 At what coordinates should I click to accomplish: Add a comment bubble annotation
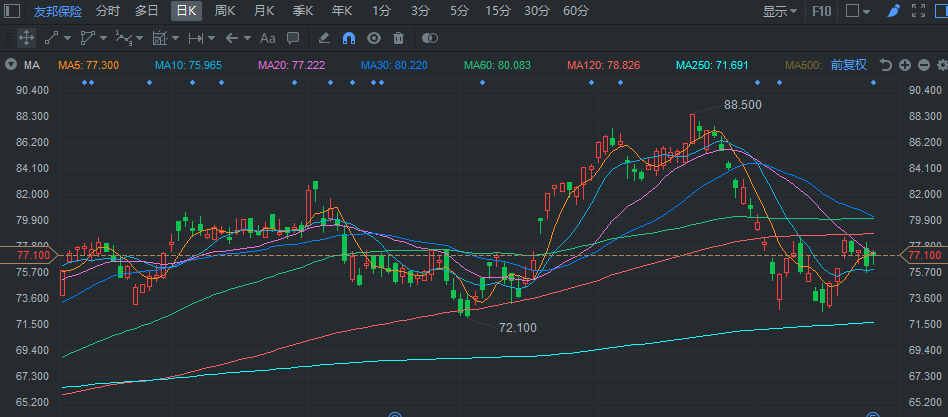pyautogui.click(x=293, y=38)
